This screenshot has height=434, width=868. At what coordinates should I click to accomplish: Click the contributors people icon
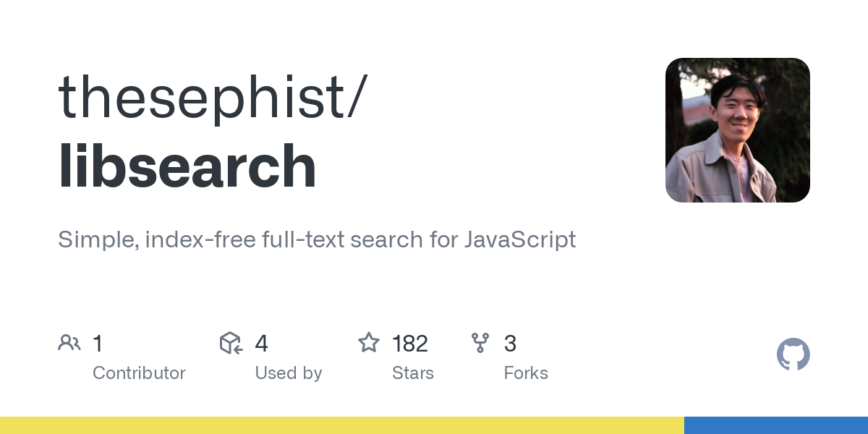(69, 343)
